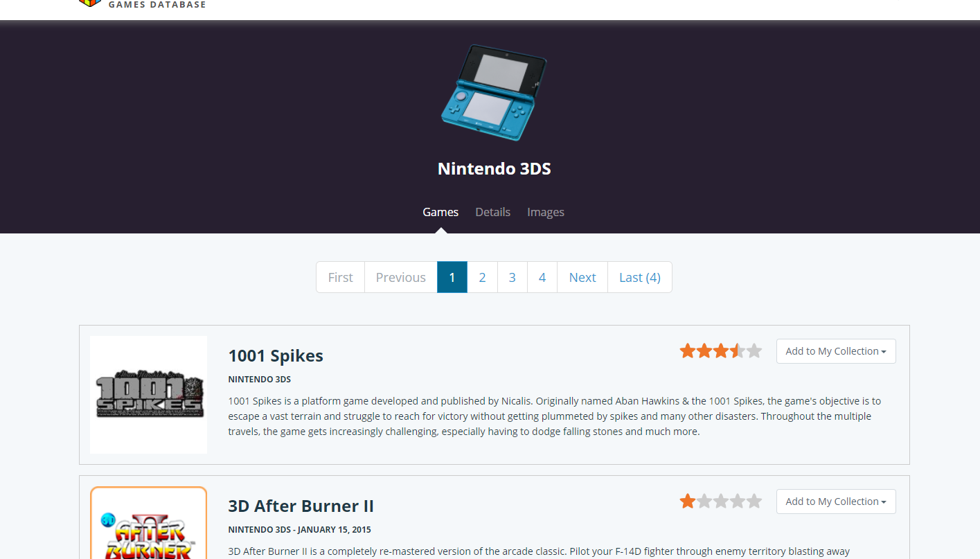
Task: Open the 1001 Spikes game title
Action: click(x=276, y=356)
